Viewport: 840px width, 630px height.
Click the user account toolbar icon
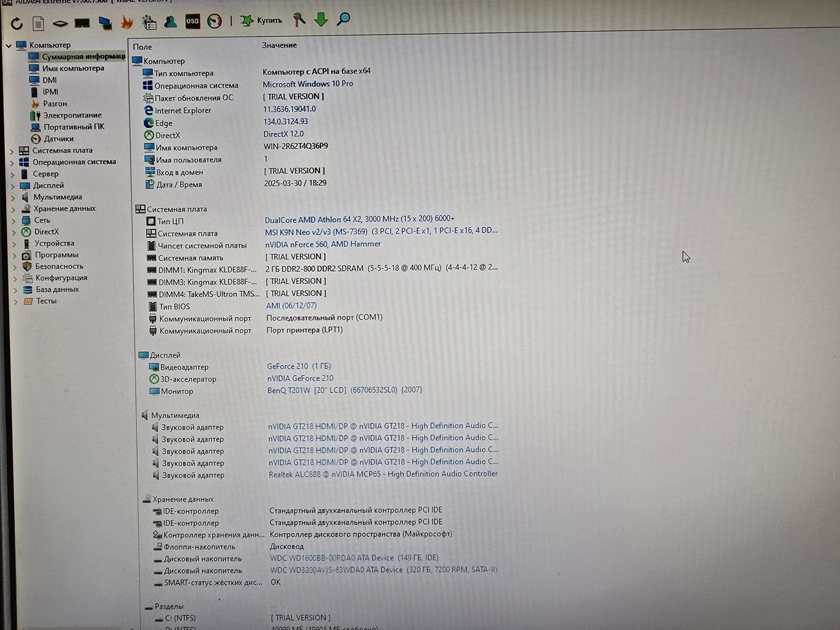pyautogui.click(x=170, y=22)
